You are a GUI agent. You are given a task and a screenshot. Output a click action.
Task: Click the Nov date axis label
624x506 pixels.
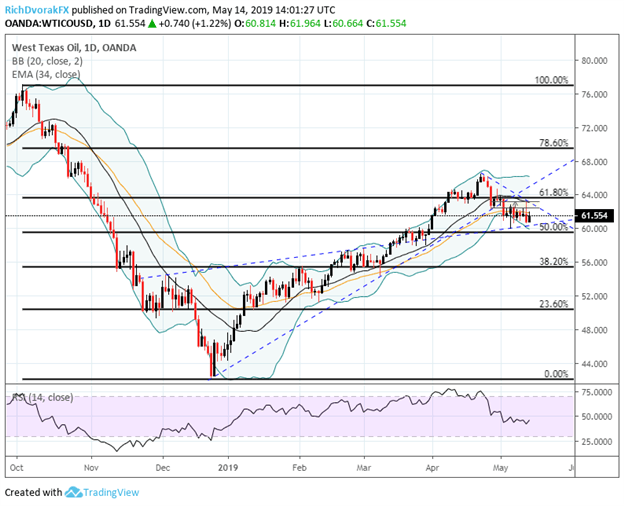(x=91, y=467)
